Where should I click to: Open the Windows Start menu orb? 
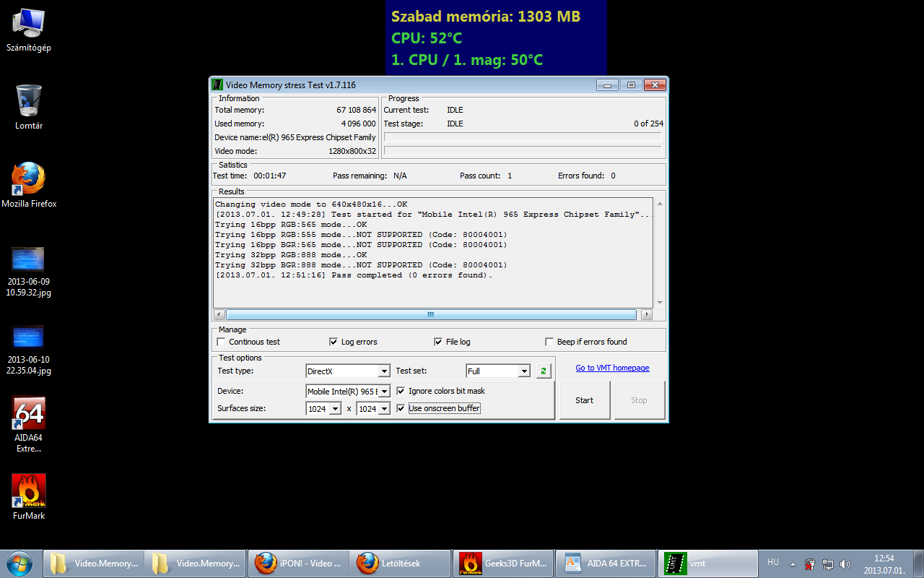click(19, 563)
